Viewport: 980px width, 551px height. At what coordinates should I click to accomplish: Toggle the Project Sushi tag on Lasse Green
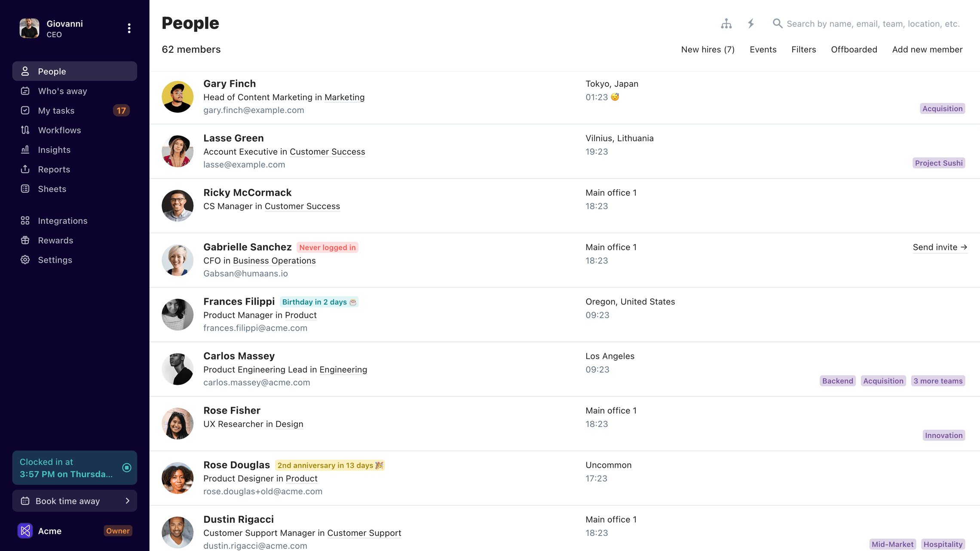(x=939, y=163)
